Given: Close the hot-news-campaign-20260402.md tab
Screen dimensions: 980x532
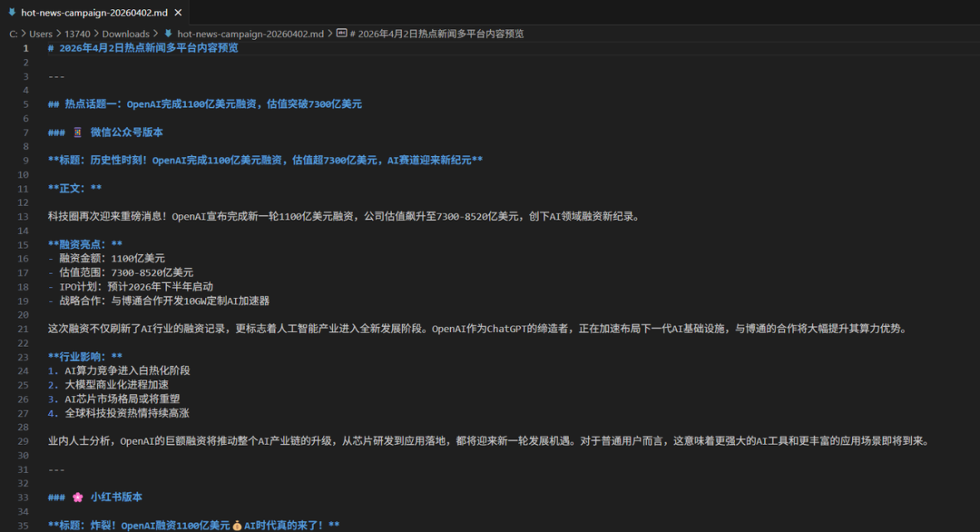Looking at the screenshot, I should pyautogui.click(x=178, y=13).
